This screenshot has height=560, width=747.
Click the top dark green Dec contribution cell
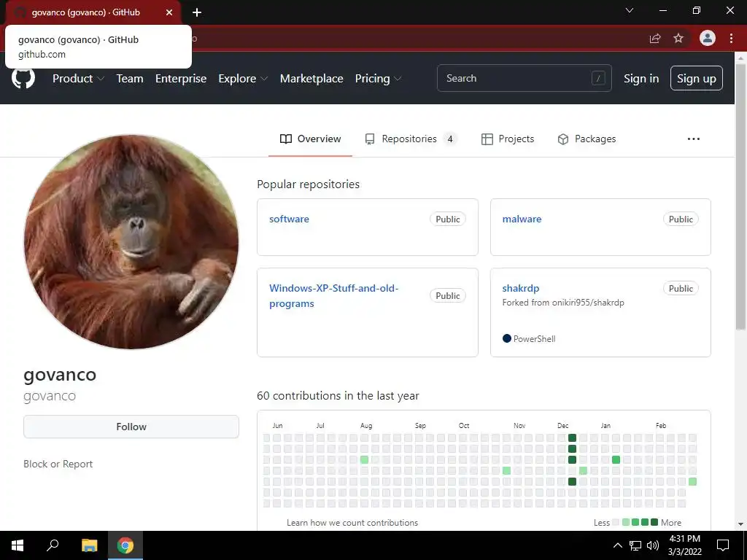572,437
